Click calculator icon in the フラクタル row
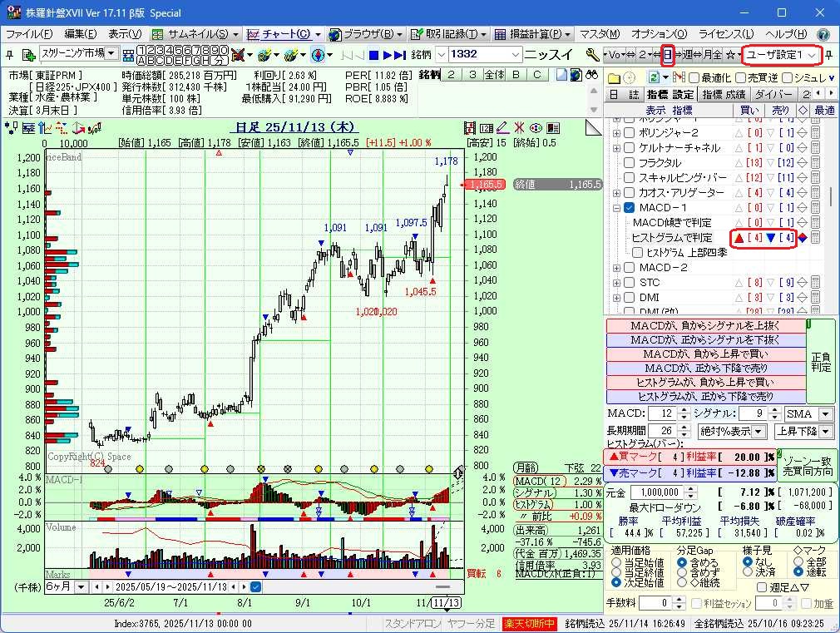This screenshot has height=633, width=840. (x=816, y=163)
